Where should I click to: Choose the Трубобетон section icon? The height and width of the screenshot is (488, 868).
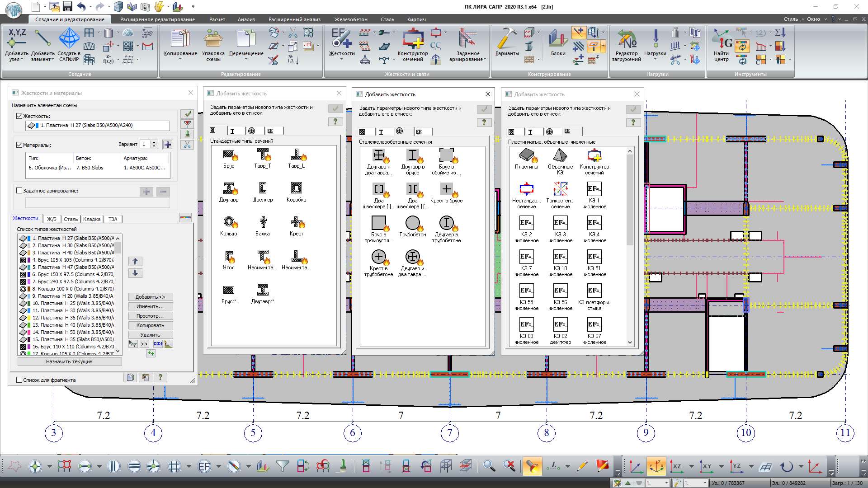(x=412, y=224)
